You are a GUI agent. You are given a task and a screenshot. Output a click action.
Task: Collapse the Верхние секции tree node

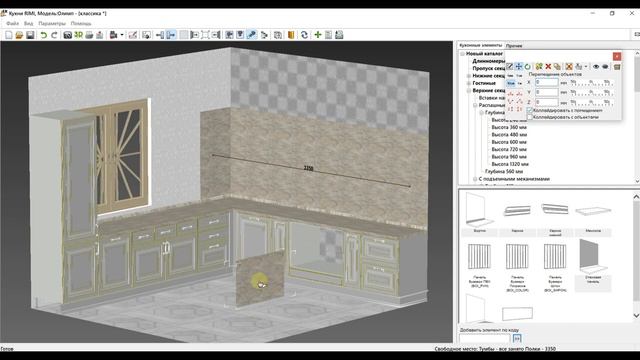click(469, 91)
